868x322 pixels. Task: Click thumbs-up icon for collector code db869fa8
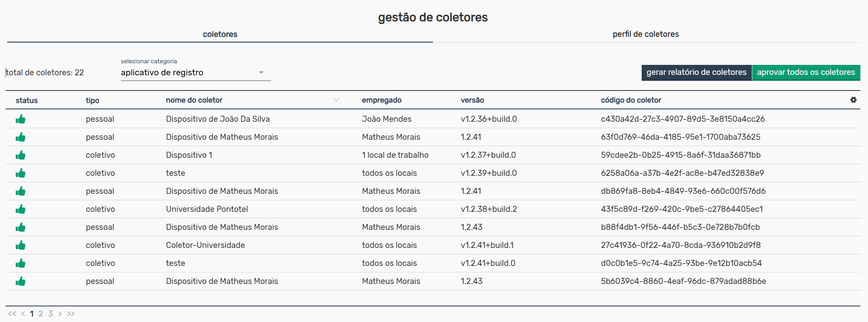(x=20, y=191)
